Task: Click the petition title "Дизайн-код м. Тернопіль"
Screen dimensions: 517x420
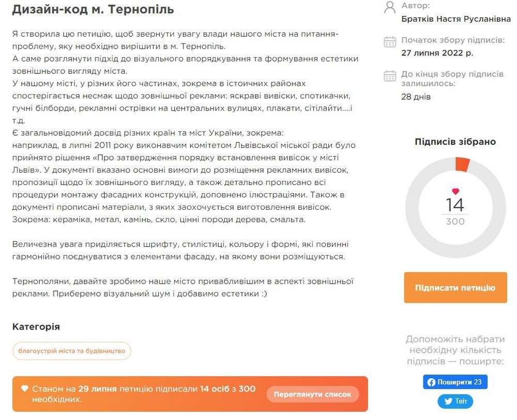Action: click(x=93, y=9)
